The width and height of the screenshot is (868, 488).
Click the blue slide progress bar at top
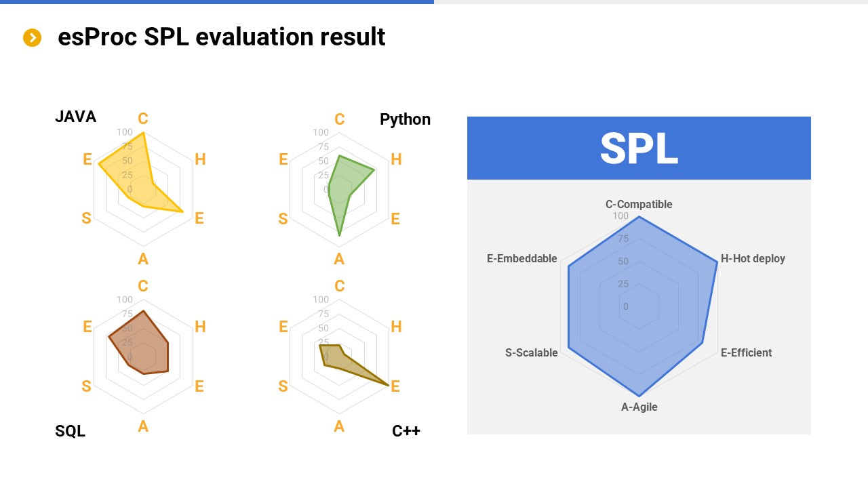217,2
